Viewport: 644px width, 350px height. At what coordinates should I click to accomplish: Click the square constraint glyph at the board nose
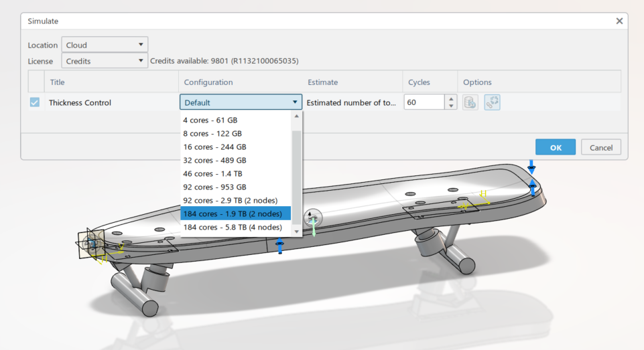tap(90, 244)
